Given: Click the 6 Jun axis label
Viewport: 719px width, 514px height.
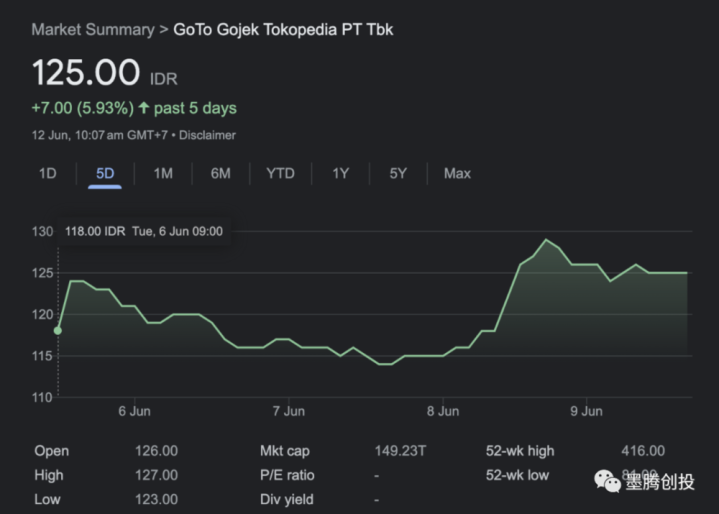Looking at the screenshot, I should click(x=134, y=411).
